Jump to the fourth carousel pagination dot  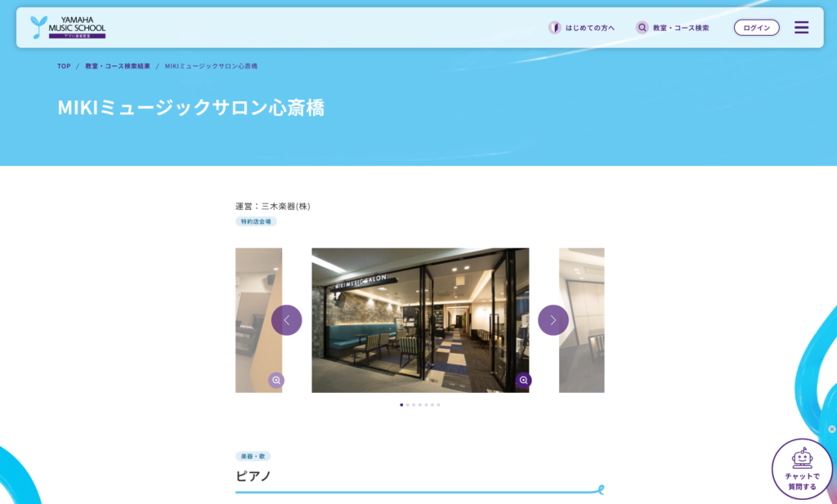420,405
